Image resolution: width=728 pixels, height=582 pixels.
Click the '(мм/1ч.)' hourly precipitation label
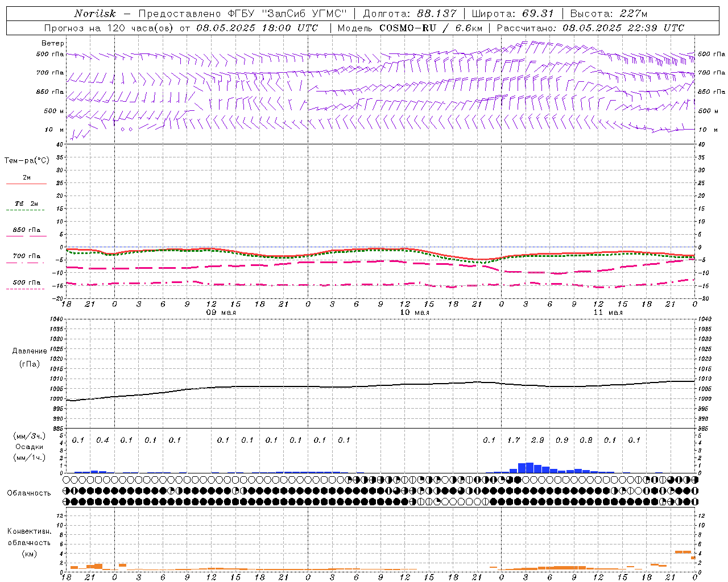tap(29, 458)
